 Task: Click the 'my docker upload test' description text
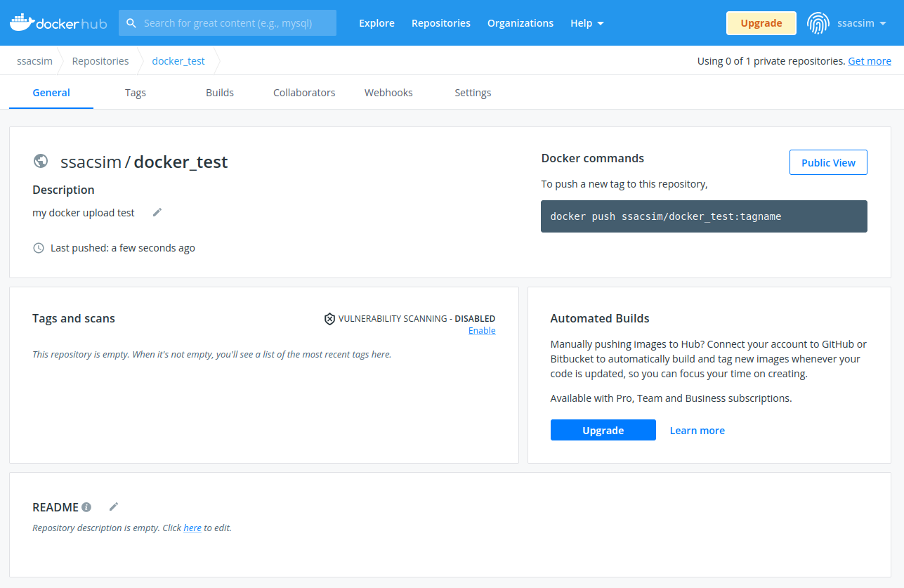84,213
